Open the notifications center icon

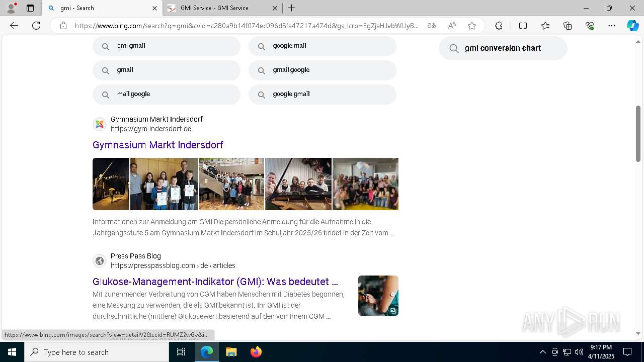[x=627, y=352]
